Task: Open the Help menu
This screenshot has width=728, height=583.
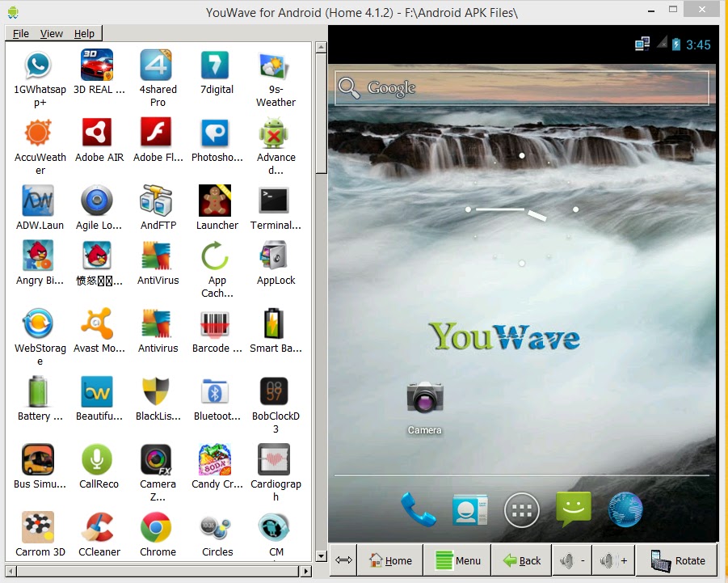Action: coord(84,33)
